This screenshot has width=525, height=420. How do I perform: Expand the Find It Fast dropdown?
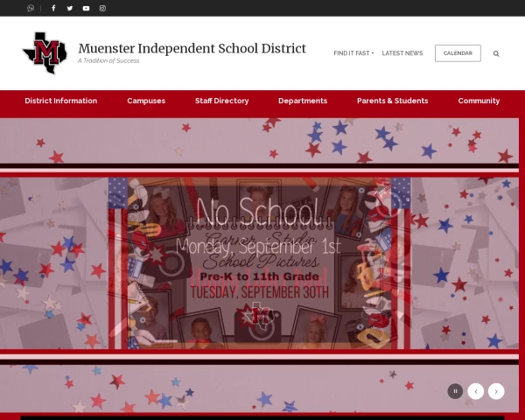(353, 53)
